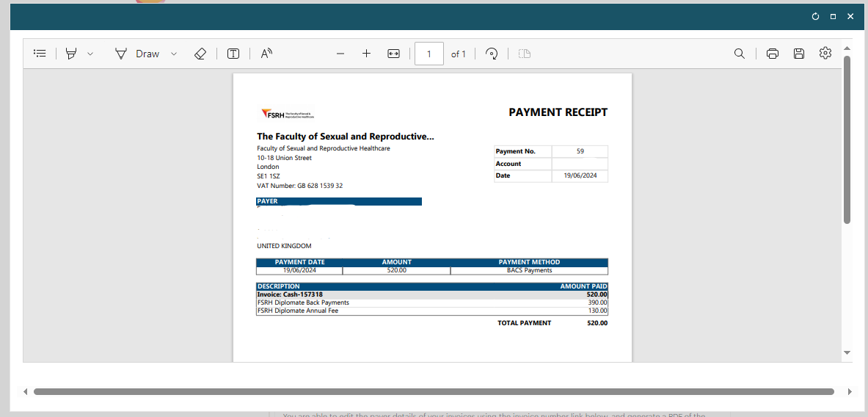Add a text box to PDF
868x417 pixels.
coord(233,54)
